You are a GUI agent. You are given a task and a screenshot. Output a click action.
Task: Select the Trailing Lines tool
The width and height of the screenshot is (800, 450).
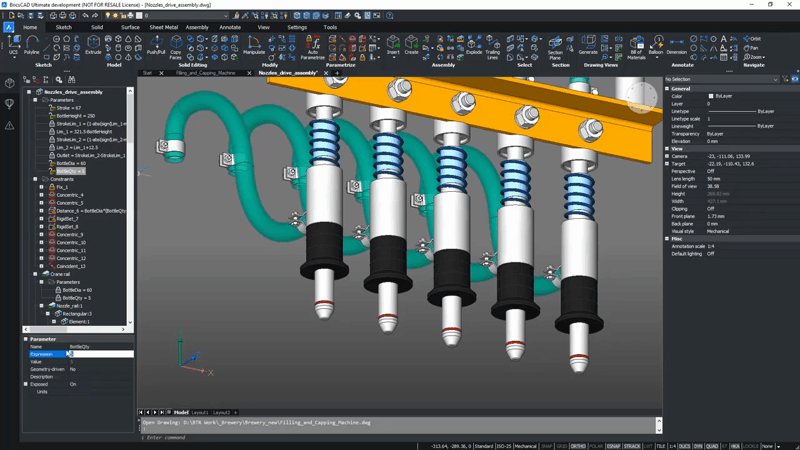click(492, 47)
